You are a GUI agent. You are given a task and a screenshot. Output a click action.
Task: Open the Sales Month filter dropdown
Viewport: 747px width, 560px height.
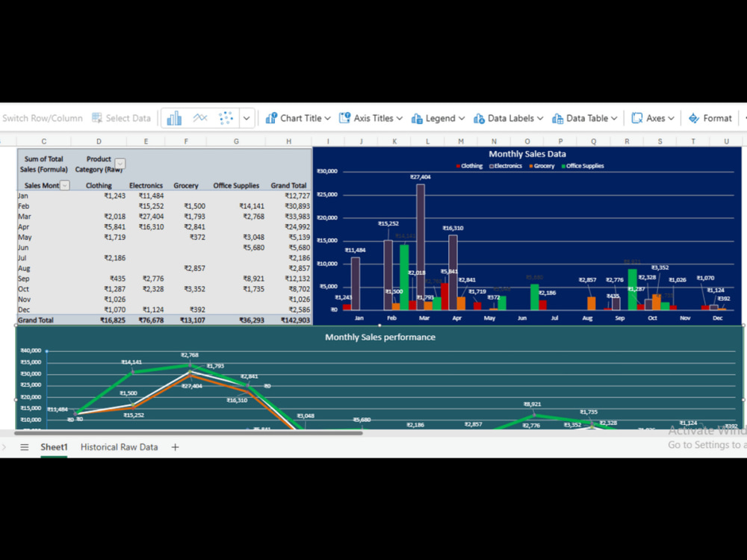pyautogui.click(x=65, y=185)
